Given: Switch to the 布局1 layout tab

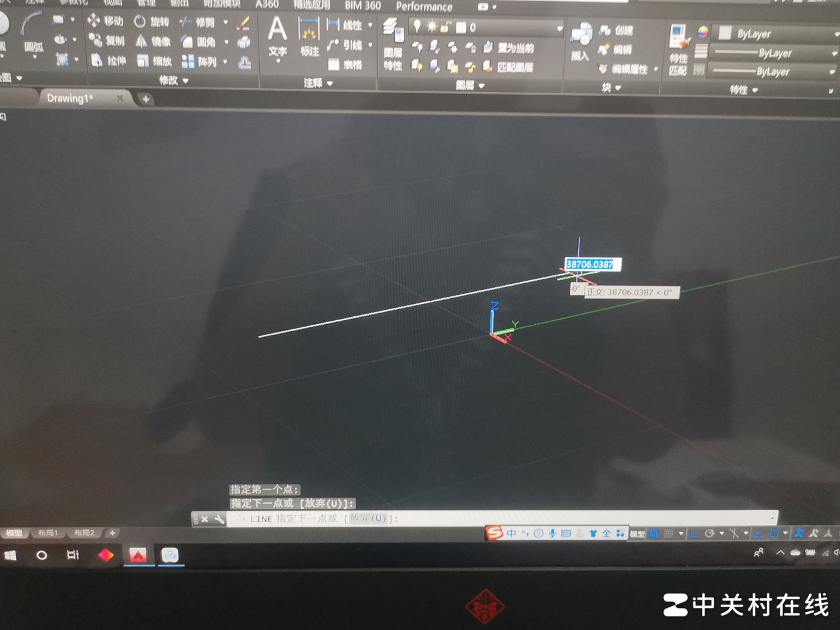Looking at the screenshot, I should [48, 533].
